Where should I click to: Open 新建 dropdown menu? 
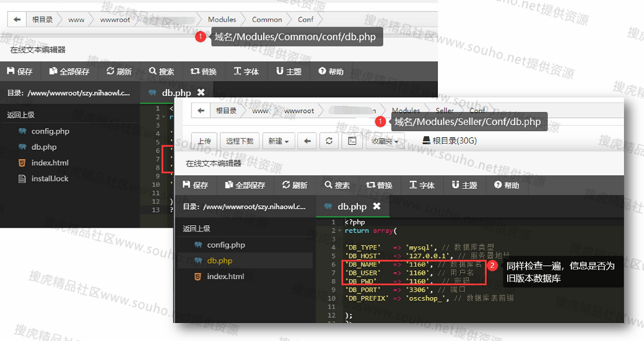point(279,140)
